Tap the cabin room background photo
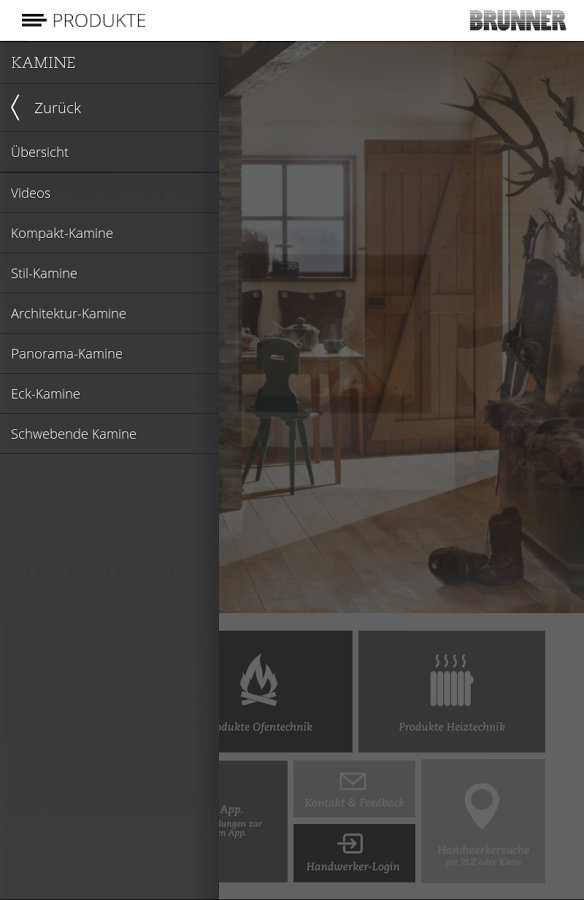The image size is (584, 900). click(x=401, y=327)
